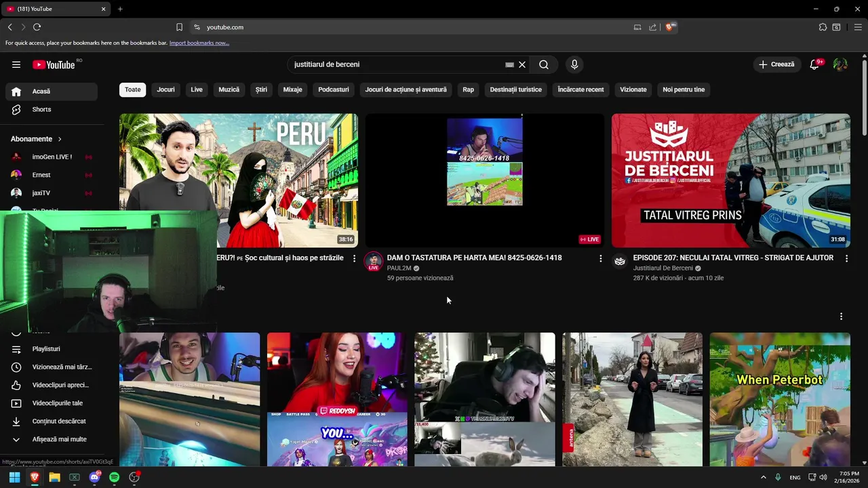Viewport: 868px width, 488px height.
Task: Bookmark this page with the bookmark icon
Action: click(x=179, y=27)
